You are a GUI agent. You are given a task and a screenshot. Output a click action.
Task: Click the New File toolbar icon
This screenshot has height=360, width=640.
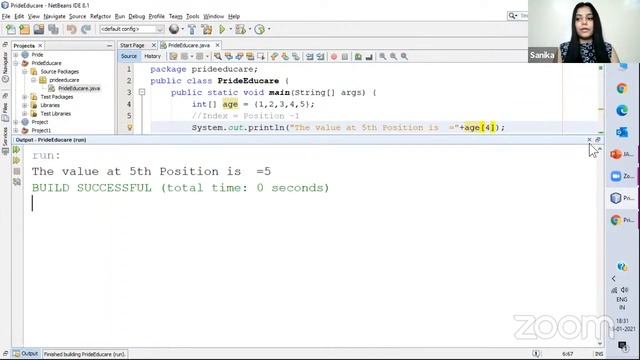[11, 29]
